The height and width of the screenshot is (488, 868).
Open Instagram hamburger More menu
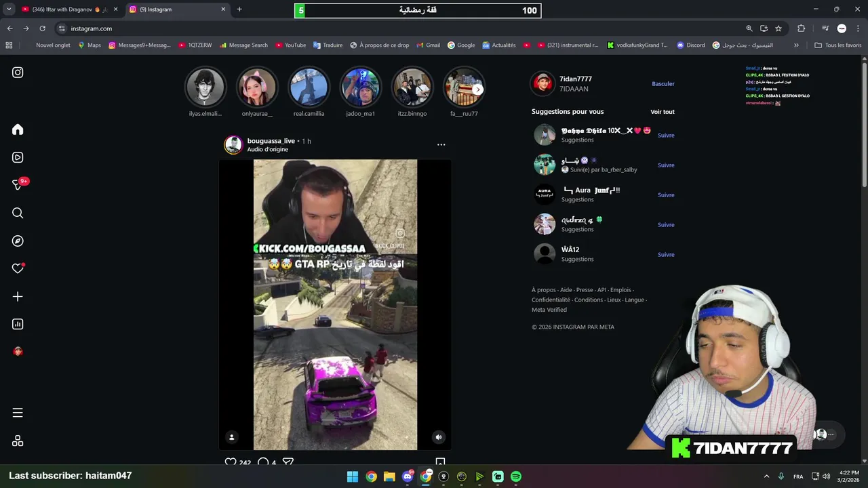(18, 413)
